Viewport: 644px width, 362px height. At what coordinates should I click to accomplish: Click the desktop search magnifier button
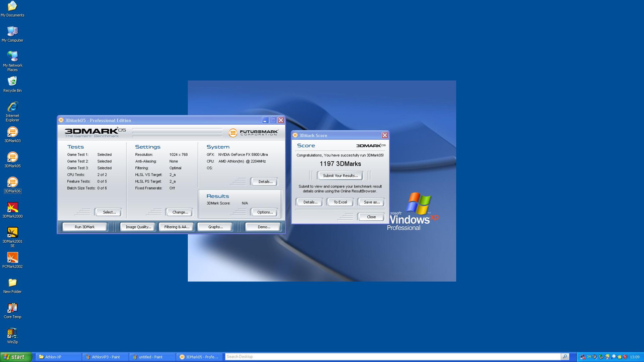565,357
